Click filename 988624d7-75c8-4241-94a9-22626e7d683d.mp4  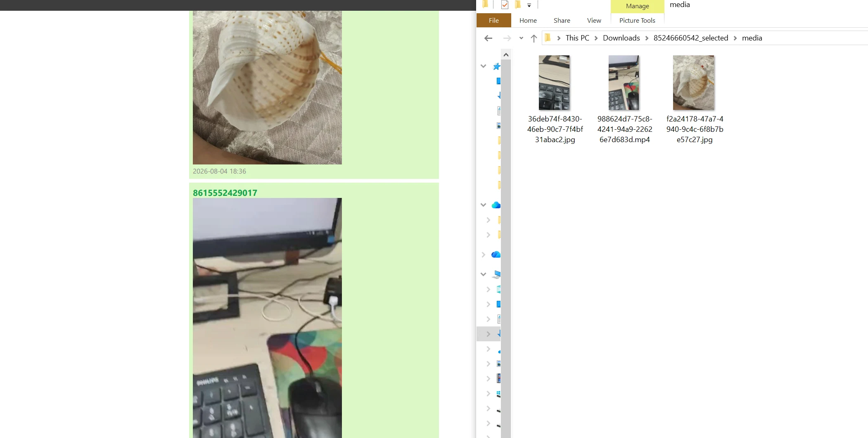(625, 129)
